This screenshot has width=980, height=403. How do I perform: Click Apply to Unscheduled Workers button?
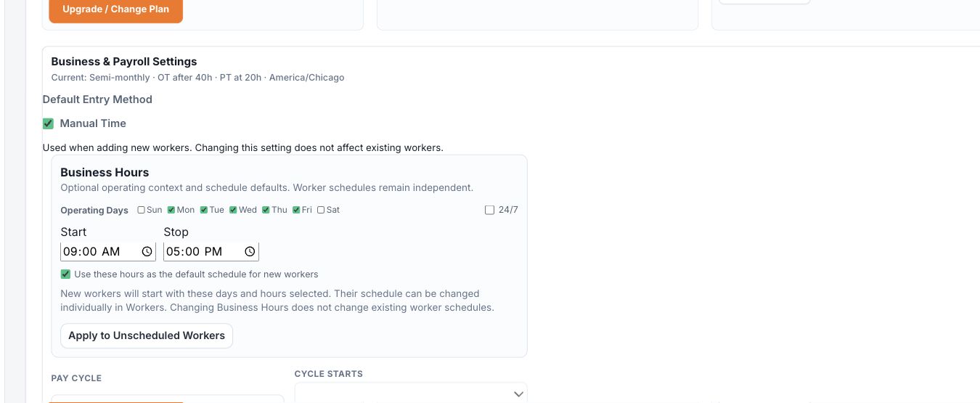coord(147,335)
